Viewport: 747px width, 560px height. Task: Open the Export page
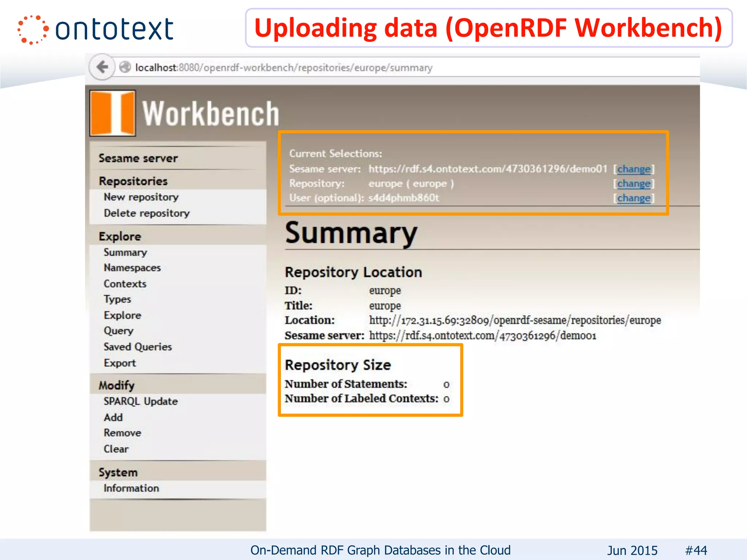tap(120, 363)
